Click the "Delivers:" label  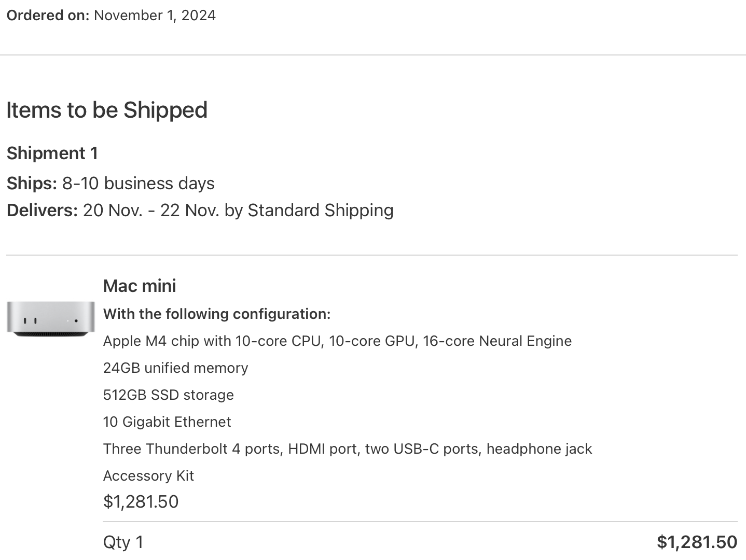[42, 211]
